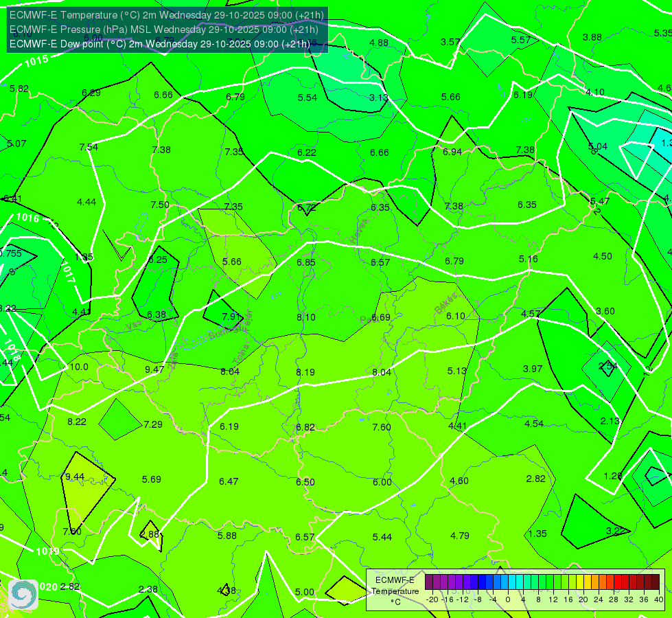Click the 4.10 value
This screenshot has height=618, width=672.
click(x=595, y=92)
